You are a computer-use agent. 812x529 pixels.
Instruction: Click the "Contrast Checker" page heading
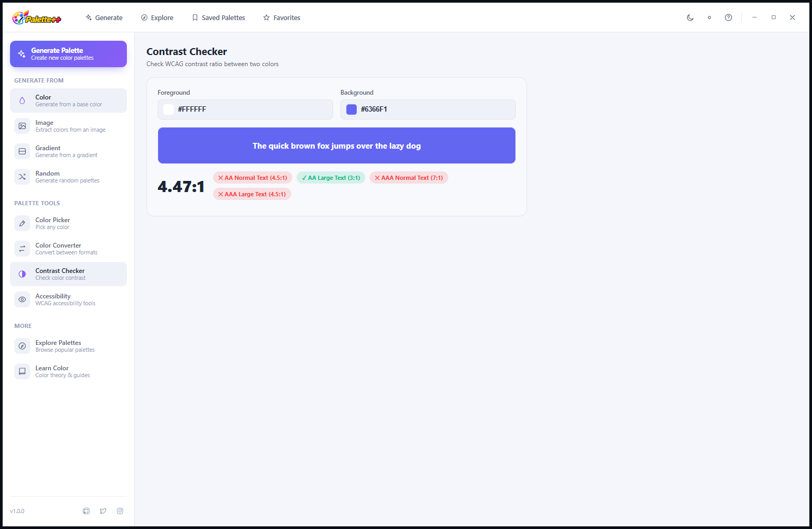pos(187,51)
